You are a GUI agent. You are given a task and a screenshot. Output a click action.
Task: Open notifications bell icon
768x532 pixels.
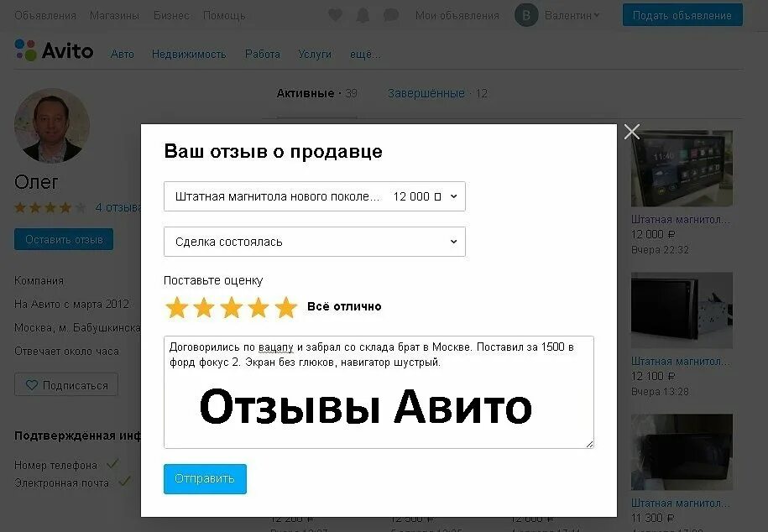pos(363,15)
